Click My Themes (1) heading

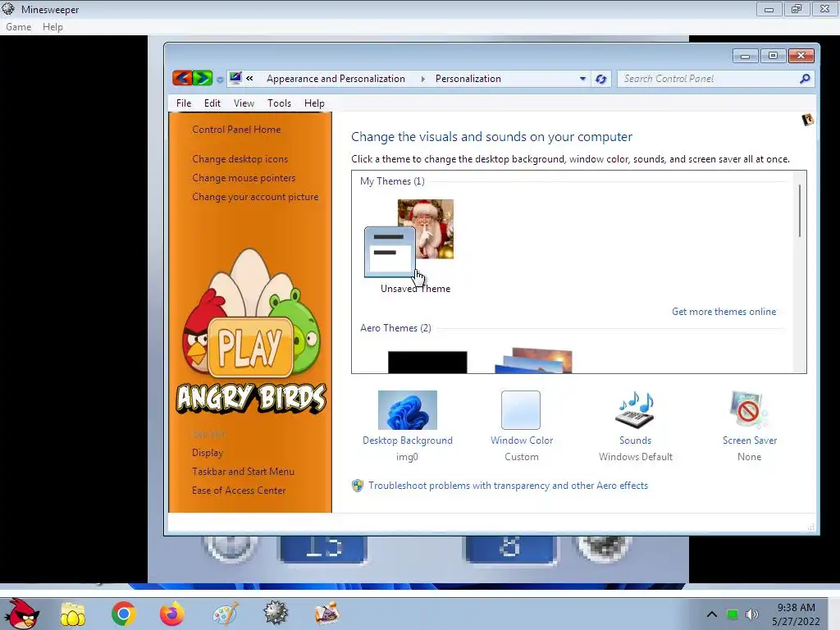[x=392, y=181]
